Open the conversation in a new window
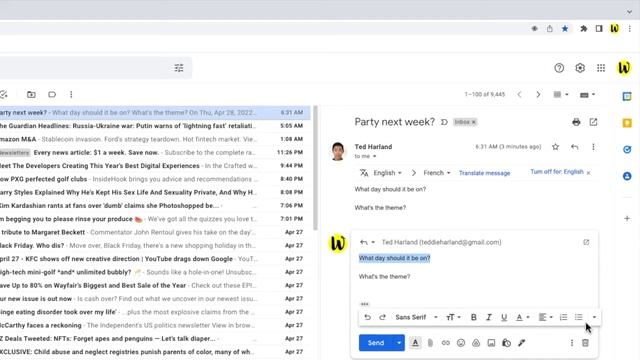 tap(593, 122)
